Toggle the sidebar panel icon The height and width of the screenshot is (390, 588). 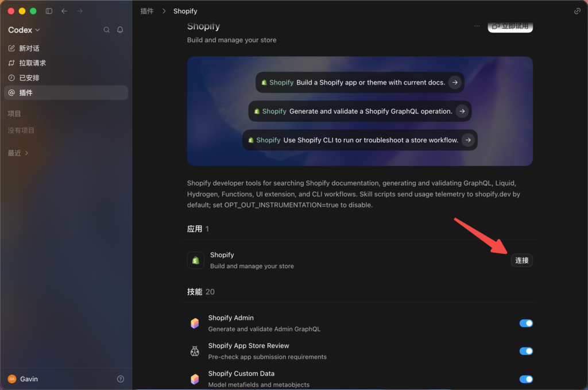tap(49, 11)
